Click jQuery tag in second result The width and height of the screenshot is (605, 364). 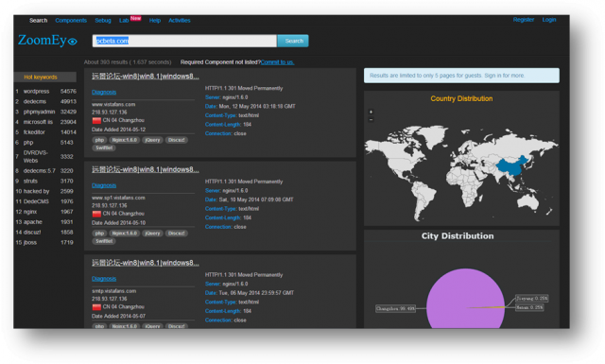pos(152,234)
